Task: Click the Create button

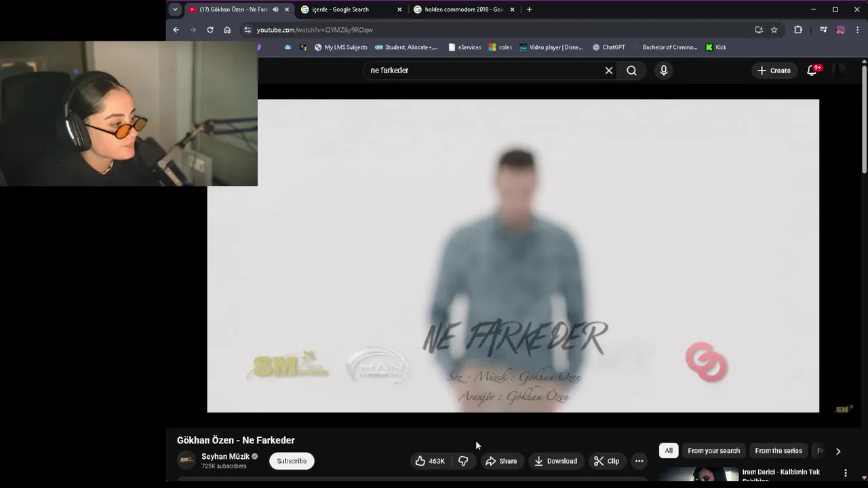Action: tap(774, 70)
